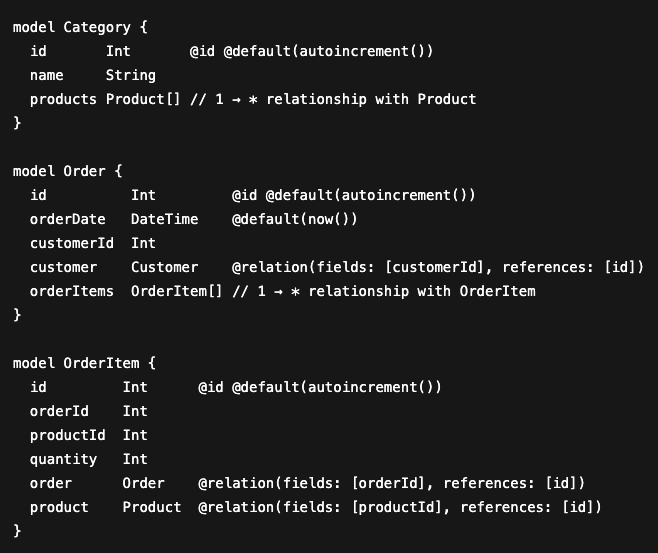Viewport: 658px width, 553px height.
Task: Click the closing brace of Category model
Action: [x=17, y=123]
